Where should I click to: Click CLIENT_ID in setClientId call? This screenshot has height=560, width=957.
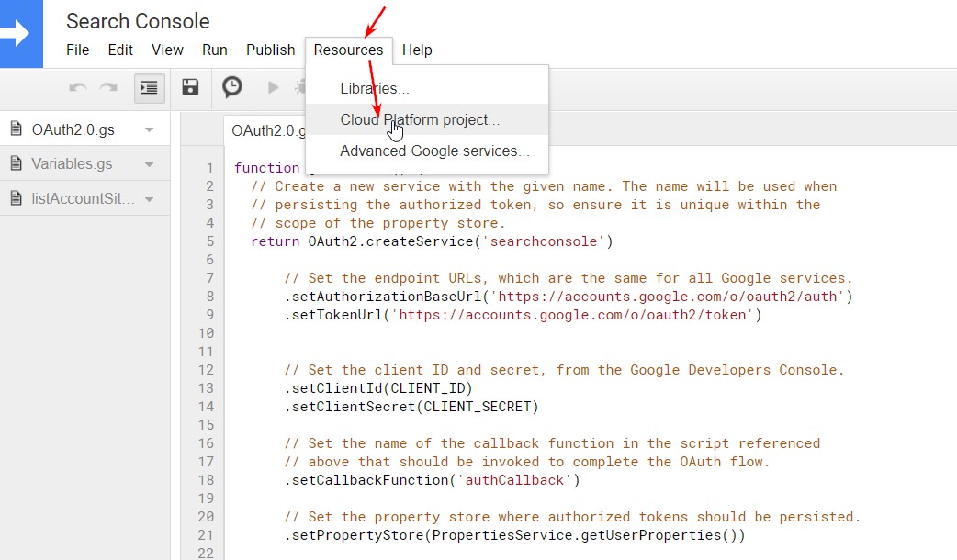tap(428, 388)
